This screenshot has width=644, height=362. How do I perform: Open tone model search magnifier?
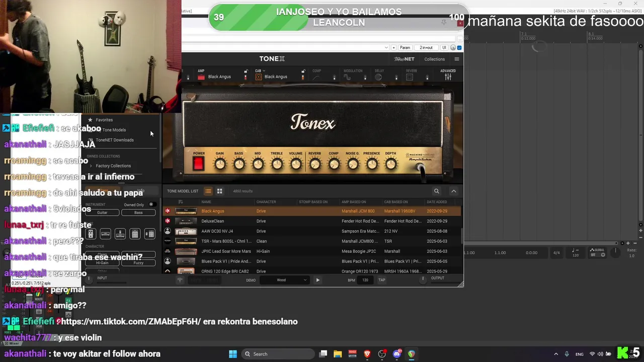437,191
